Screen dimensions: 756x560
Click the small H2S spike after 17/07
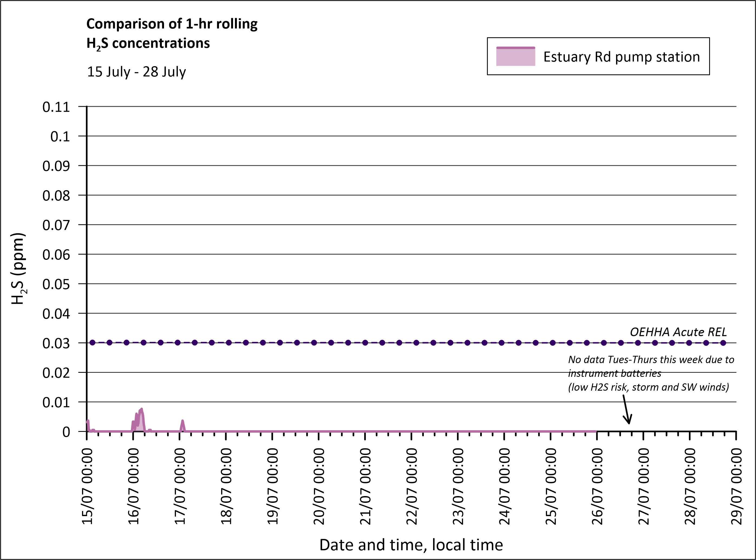point(182,422)
